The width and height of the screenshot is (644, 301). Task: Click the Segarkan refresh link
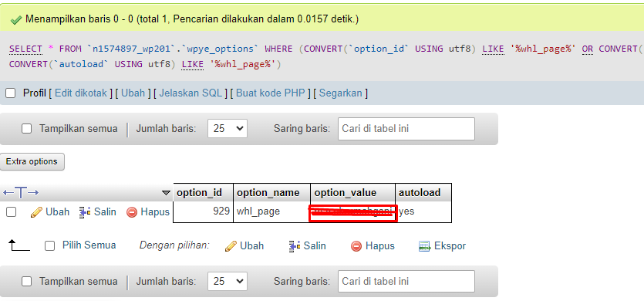coord(340,93)
